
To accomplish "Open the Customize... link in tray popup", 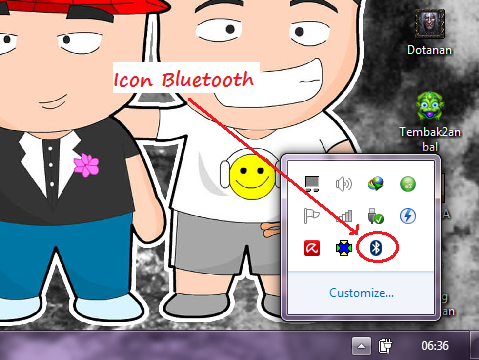I will point(361,293).
